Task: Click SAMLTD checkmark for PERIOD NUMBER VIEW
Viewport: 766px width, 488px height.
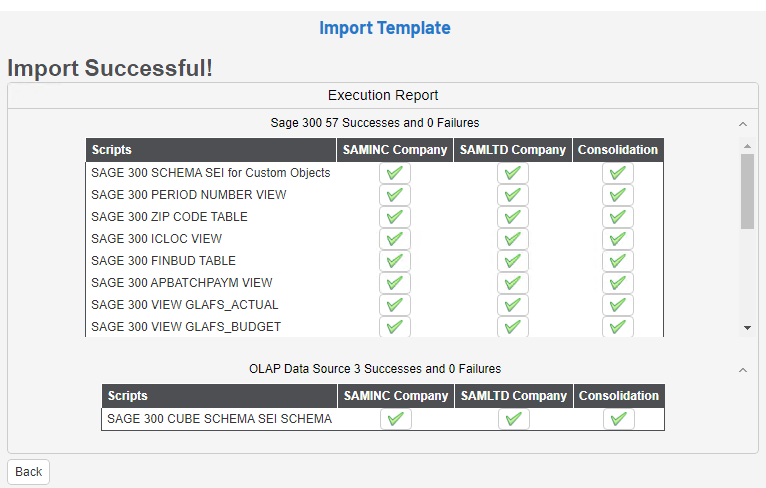Action: (x=512, y=195)
